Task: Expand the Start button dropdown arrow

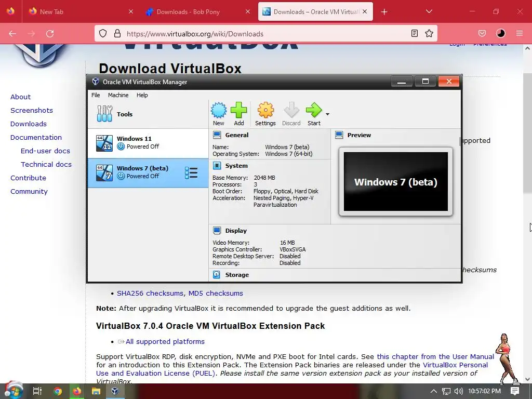Action: click(327, 114)
